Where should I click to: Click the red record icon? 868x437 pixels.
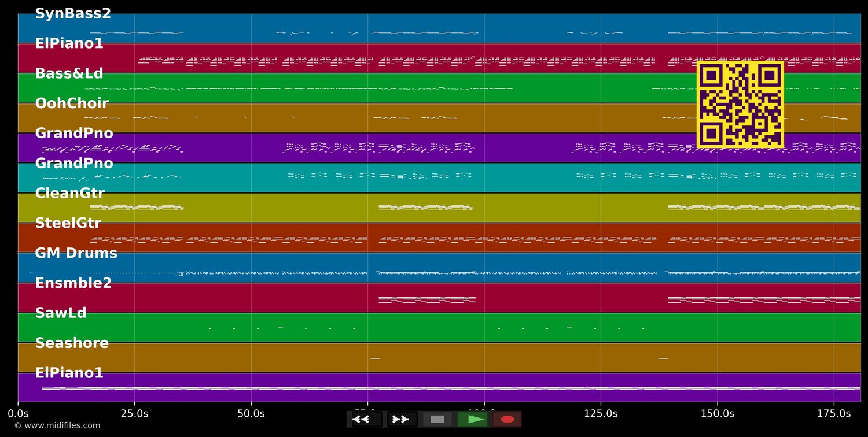507,419
